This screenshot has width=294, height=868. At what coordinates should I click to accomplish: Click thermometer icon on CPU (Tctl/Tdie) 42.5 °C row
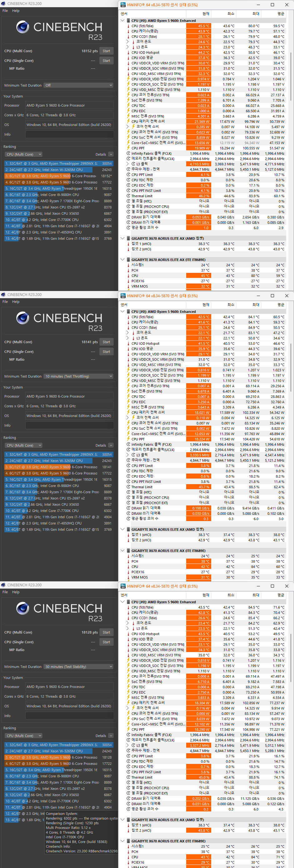(x=128, y=317)
